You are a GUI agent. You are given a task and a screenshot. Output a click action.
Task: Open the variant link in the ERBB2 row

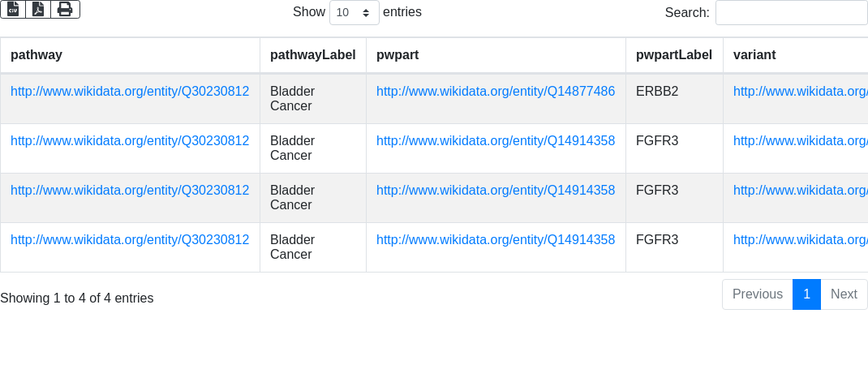[801, 92]
